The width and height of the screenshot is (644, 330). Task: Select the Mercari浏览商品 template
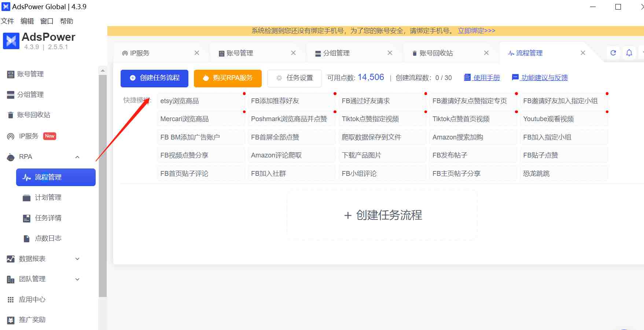point(201,119)
